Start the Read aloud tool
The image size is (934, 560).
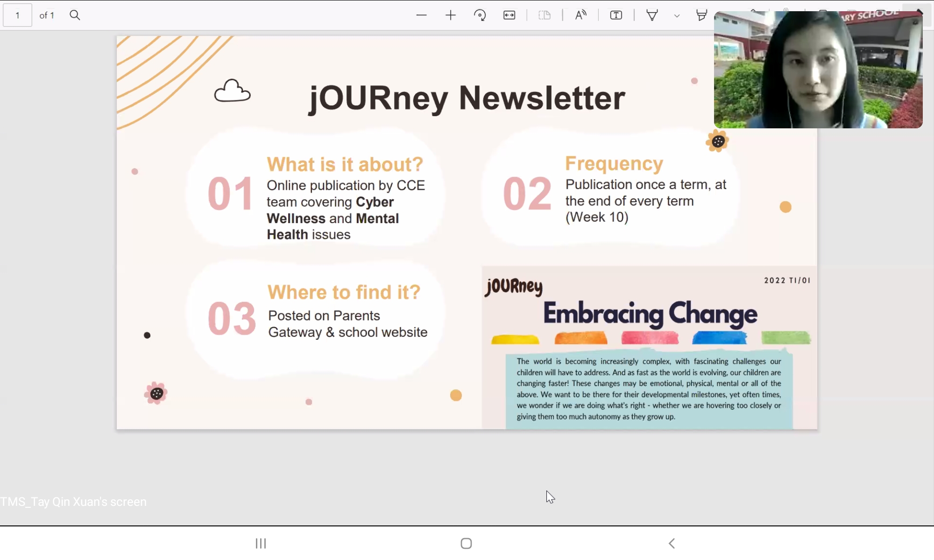coord(580,15)
